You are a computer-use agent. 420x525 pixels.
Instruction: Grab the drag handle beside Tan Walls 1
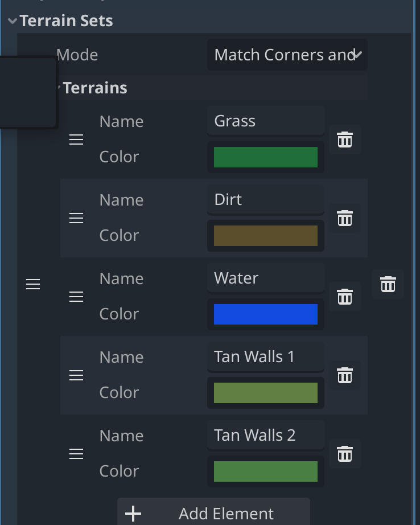[x=76, y=375]
